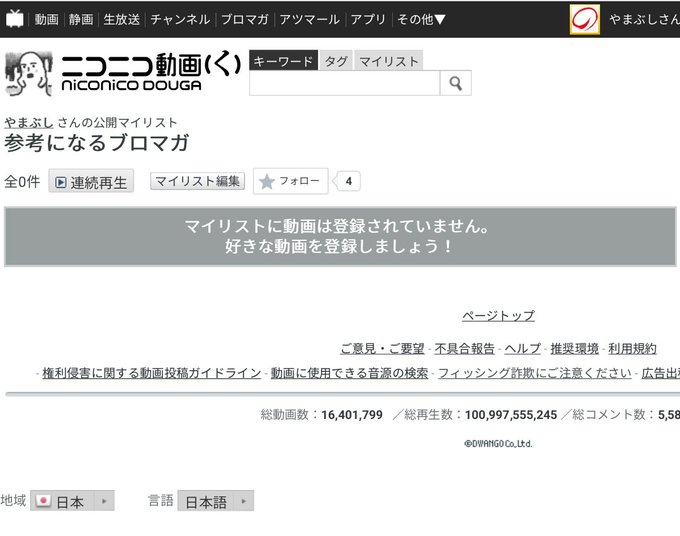
Task: Expand the その他 dropdown menu
Action: (421, 19)
